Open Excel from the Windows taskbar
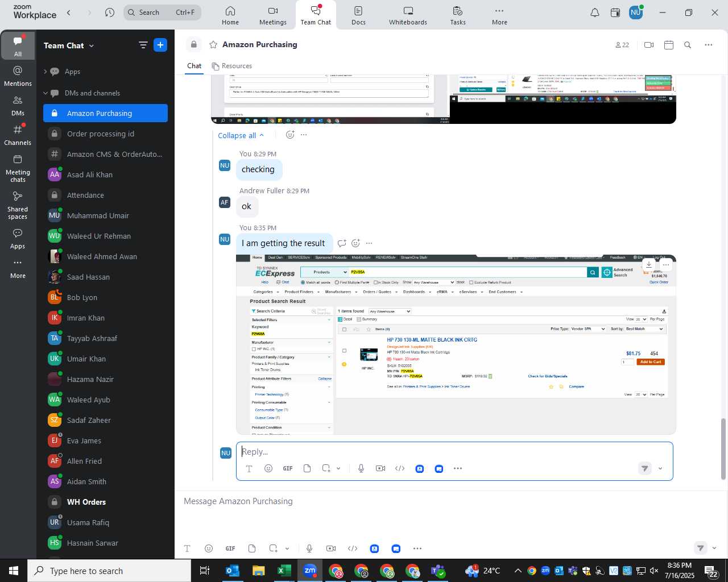The image size is (728, 582). point(284,571)
